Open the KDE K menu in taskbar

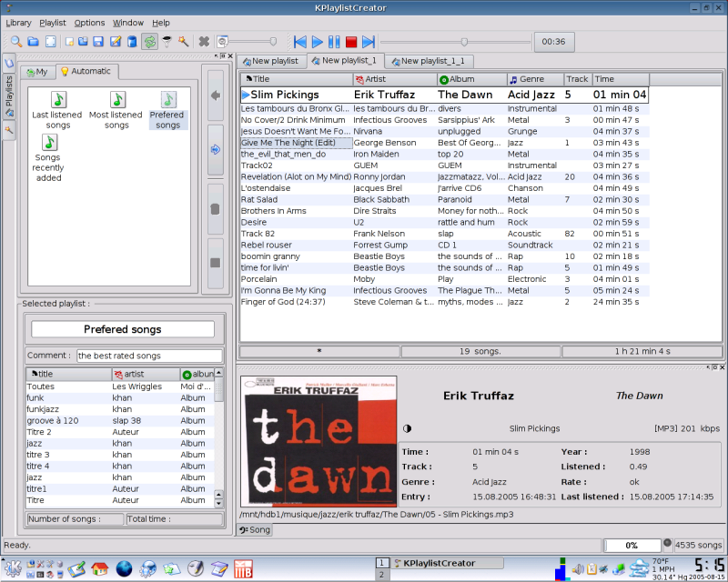(13, 568)
